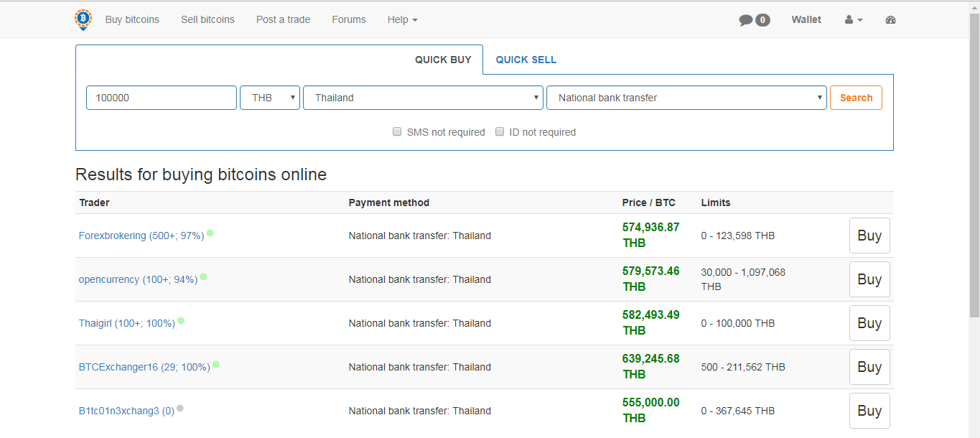
Task: Enable the SMS not required checkbox
Action: (x=397, y=132)
